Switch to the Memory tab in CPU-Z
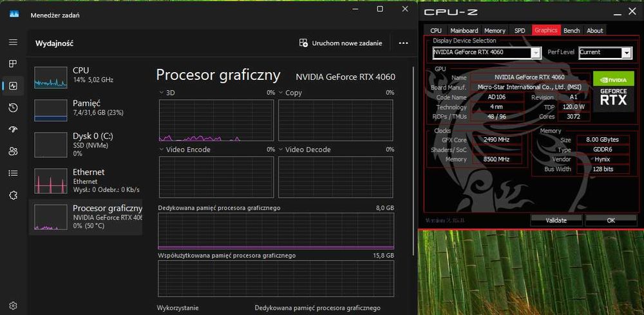 [x=495, y=30]
